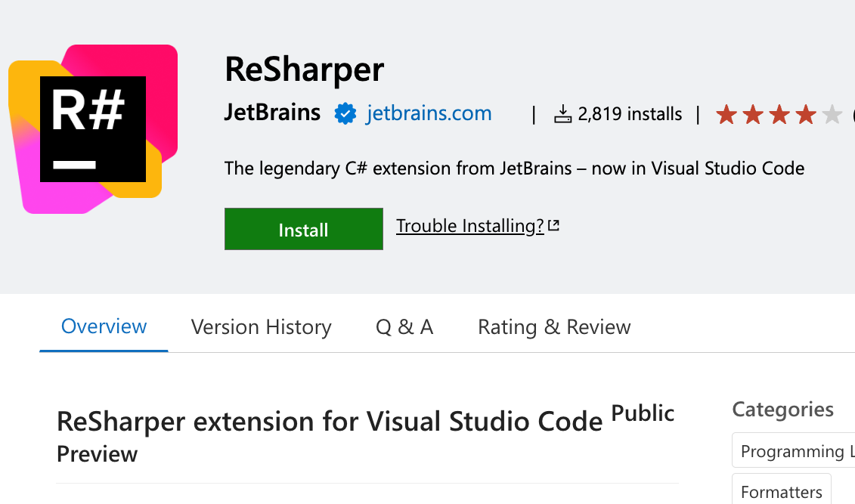The width and height of the screenshot is (855, 504).
Task: Click the grayed-out fifth rating star
Action: click(x=832, y=114)
